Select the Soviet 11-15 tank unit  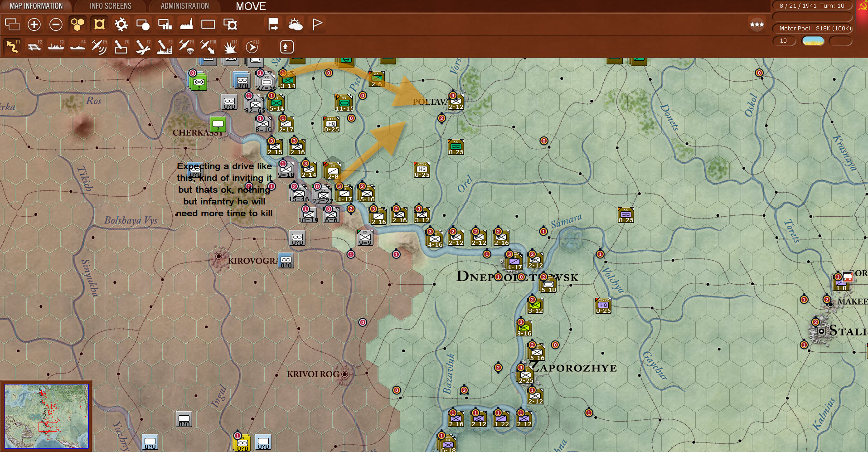click(344, 103)
